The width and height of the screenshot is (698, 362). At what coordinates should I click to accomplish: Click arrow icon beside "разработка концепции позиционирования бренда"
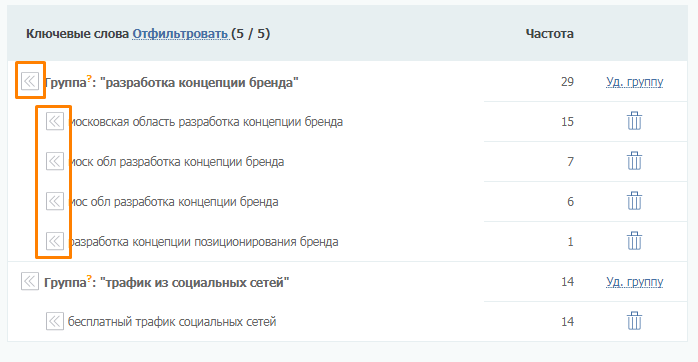pos(55,241)
